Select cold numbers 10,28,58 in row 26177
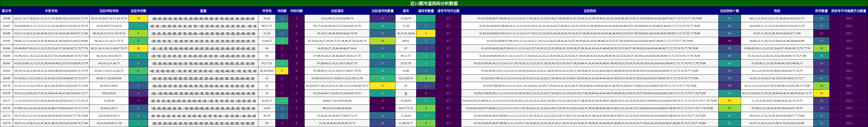Viewport: 868px width, 127px height. click(x=109, y=100)
